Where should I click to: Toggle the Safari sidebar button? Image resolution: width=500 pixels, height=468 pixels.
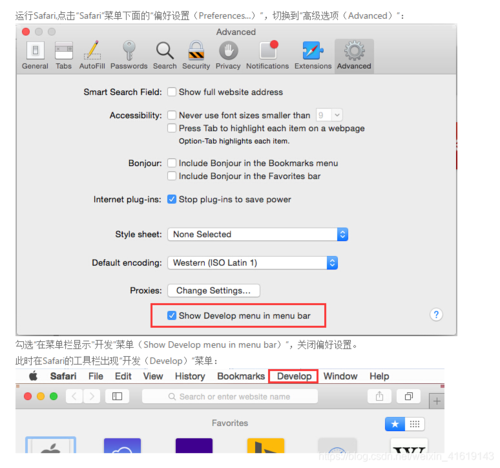[117, 396]
